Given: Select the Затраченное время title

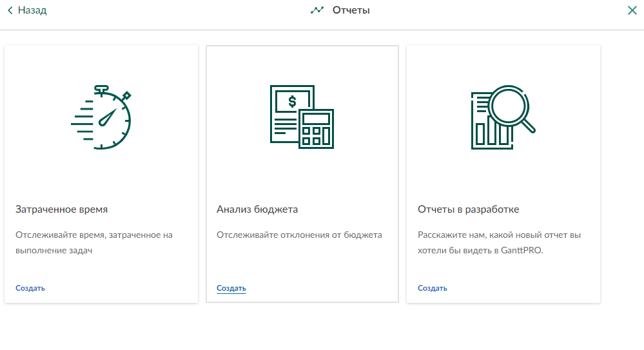Looking at the screenshot, I should pos(62,209).
